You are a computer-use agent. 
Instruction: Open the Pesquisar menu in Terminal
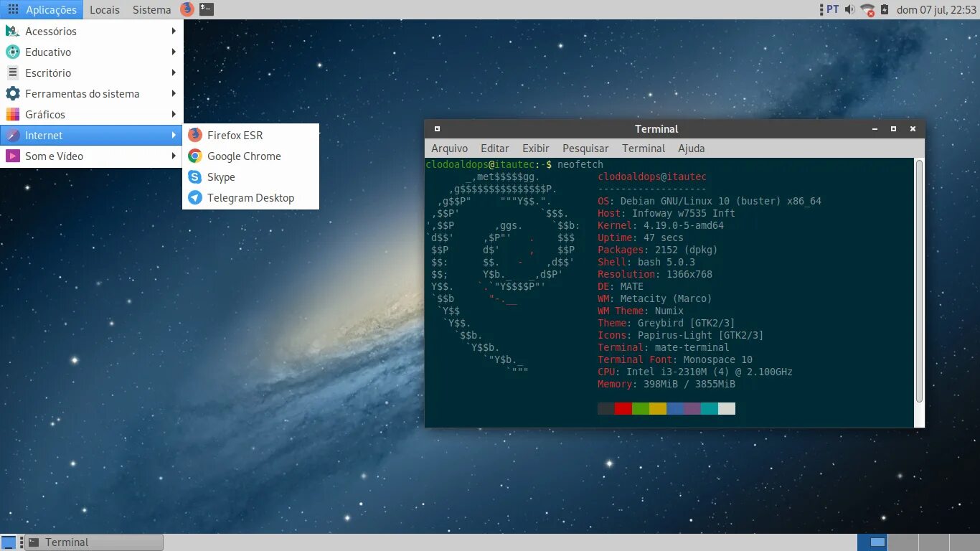pos(585,149)
